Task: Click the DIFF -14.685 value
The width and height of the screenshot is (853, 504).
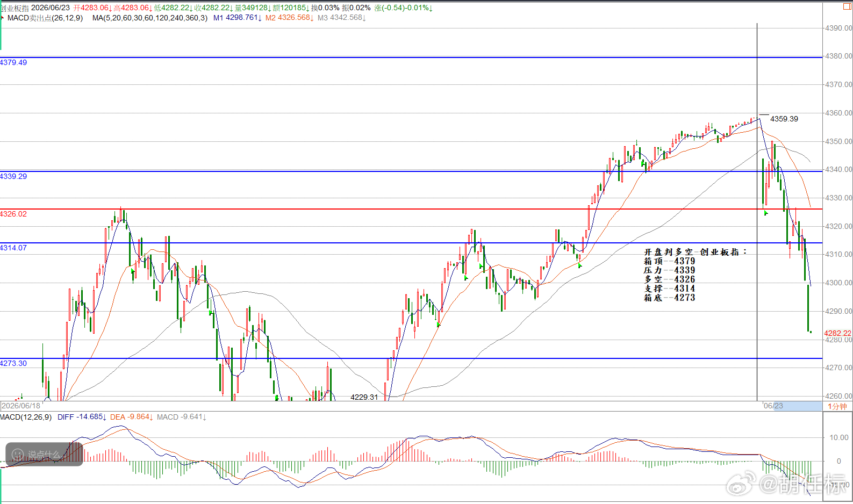Action: click(x=82, y=417)
